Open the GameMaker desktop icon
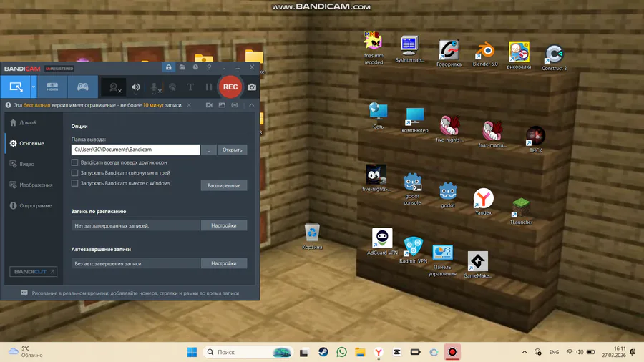Screen dimensions: 644x362 click(477, 265)
